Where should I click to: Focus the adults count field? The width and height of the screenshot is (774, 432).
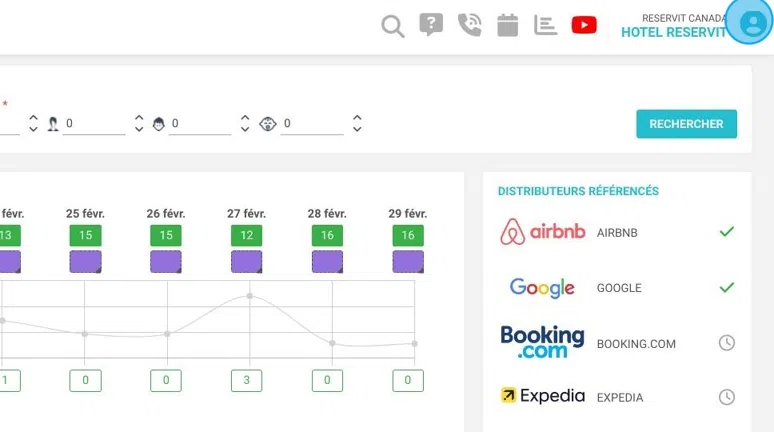pyautogui.click(x=94, y=123)
